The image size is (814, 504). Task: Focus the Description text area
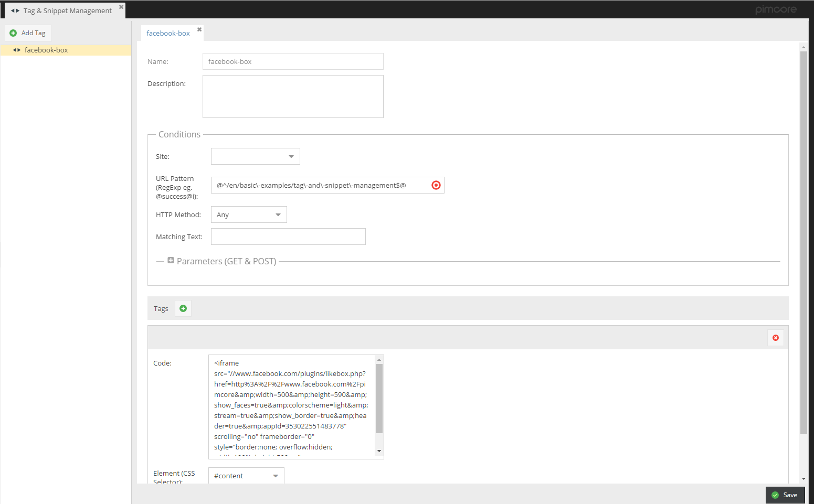[292, 96]
